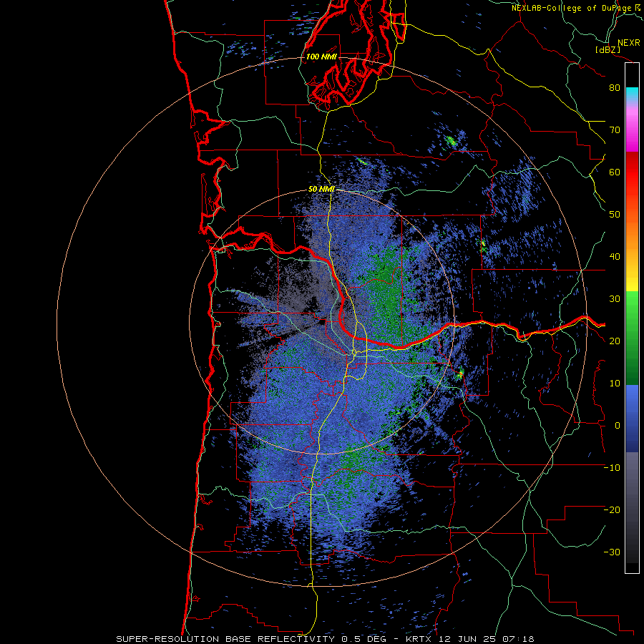Screen dimensions: 644x644
Task: Click the 0.5 DEG elevation text
Action: [365, 639]
